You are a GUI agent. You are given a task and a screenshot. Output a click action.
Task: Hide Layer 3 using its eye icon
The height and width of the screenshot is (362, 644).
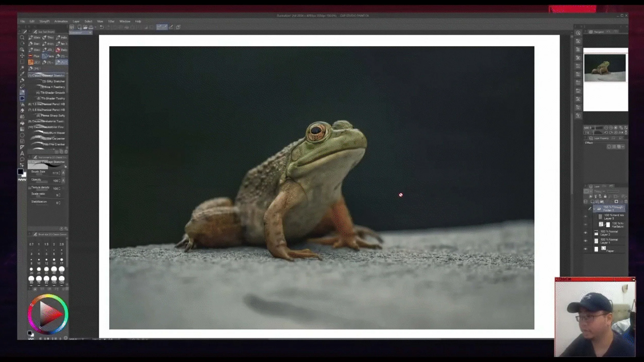point(586,217)
